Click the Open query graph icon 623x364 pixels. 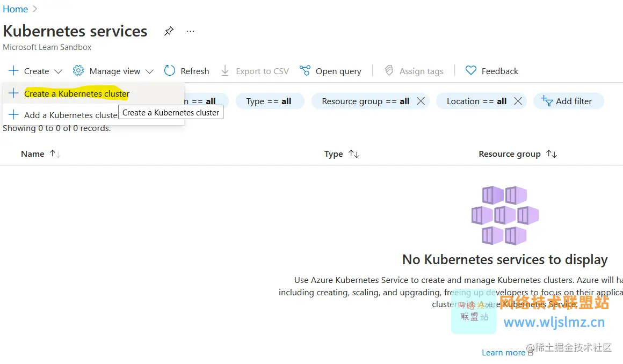(x=305, y=71)
